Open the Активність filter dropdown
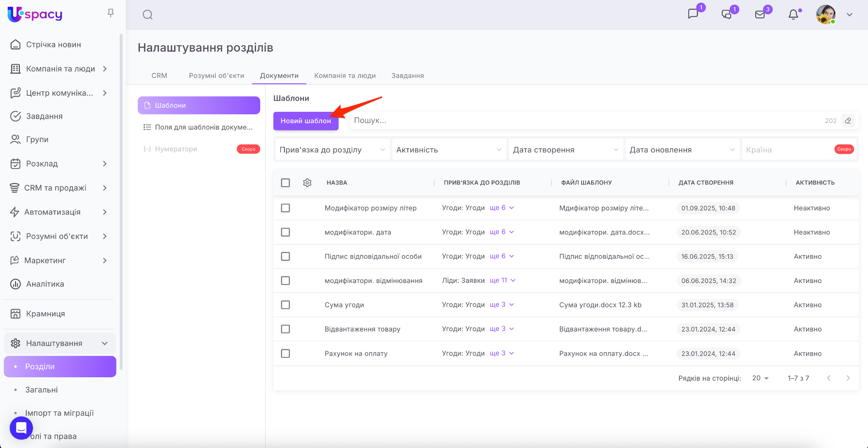This screenshot has height=448, width=868. point(449,150)
